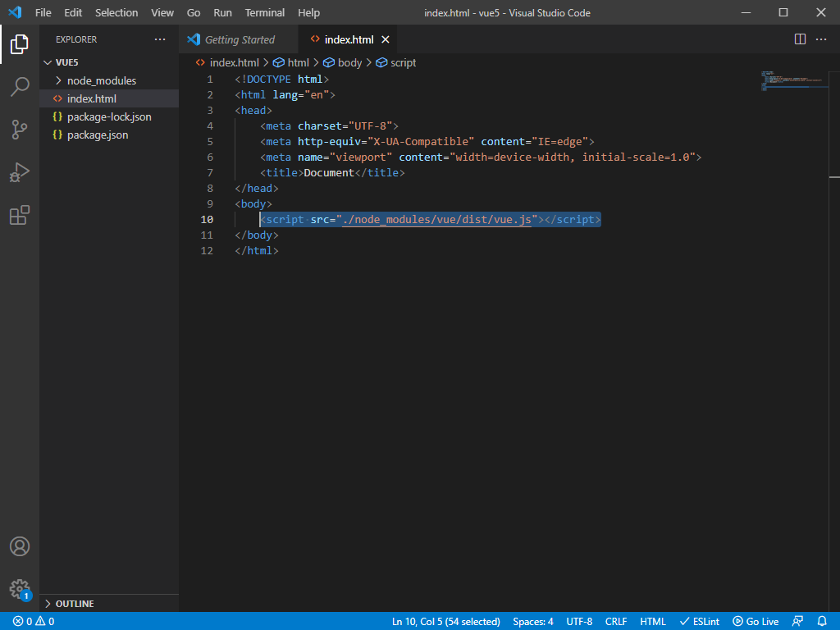The height and width of the screenshot is (630, 840).
Task: Click Ln 10, Col 5 cursor position
Action: (x=445, y=622)
